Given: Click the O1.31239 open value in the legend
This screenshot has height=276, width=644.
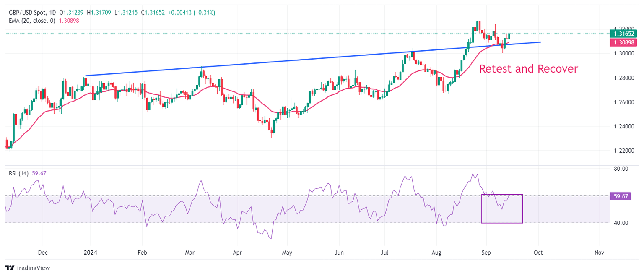Looking at the screenshot, I should pyautogui.click(x=72, y=13).
